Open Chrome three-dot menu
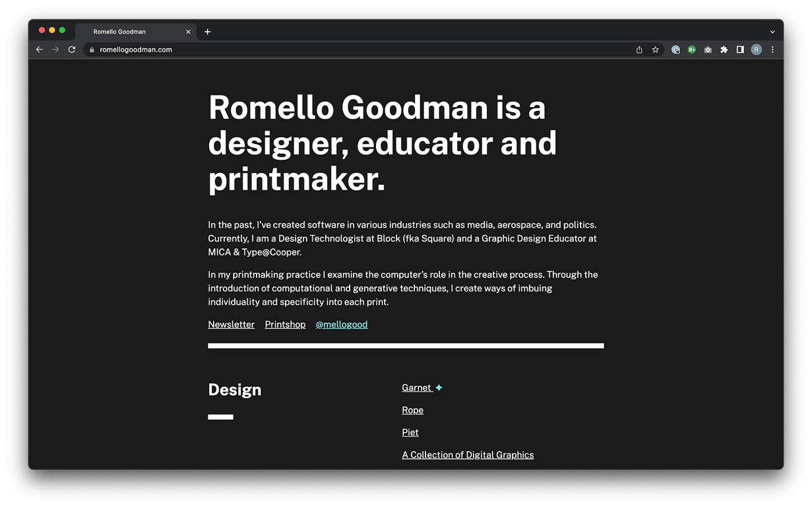 772,50
